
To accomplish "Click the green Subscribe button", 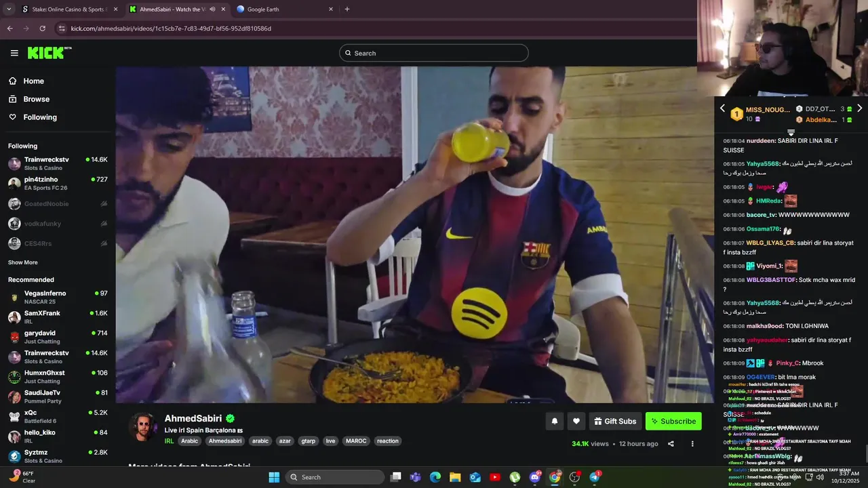I will tap(673, 421).
